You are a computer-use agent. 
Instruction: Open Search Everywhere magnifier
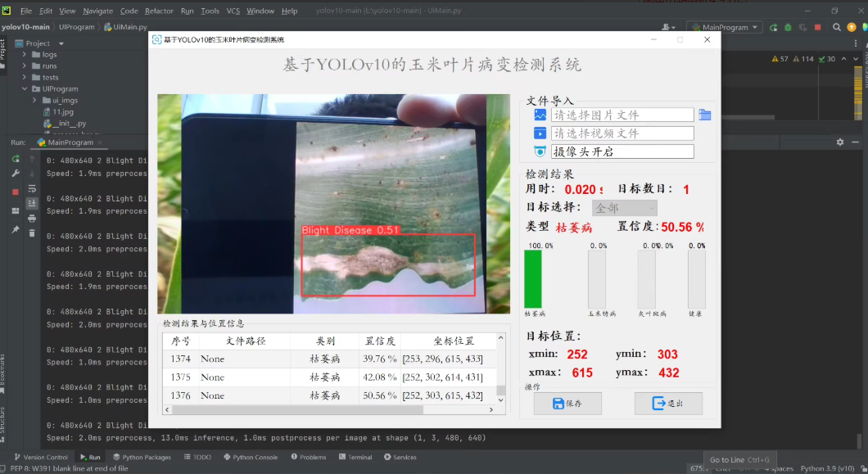point(836,27)
